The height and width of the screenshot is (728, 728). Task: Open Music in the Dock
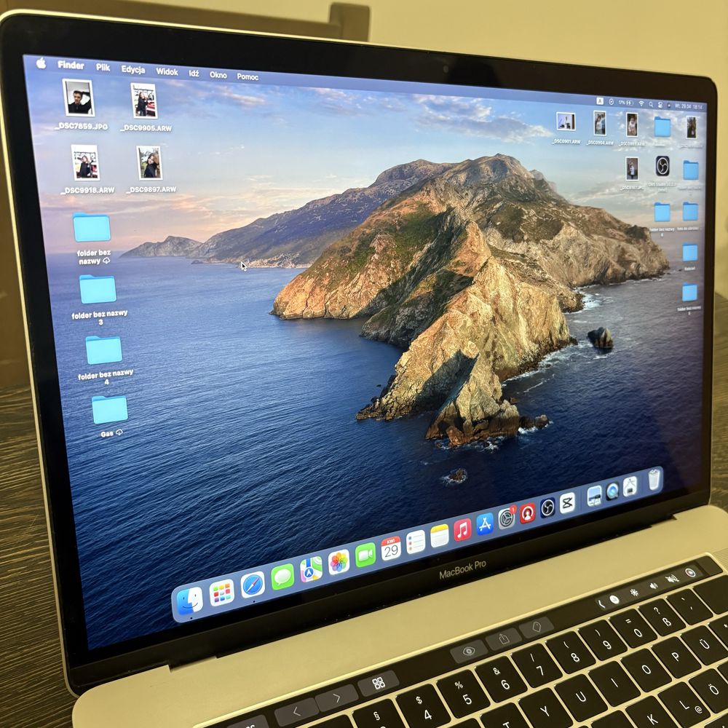point(462,530)
